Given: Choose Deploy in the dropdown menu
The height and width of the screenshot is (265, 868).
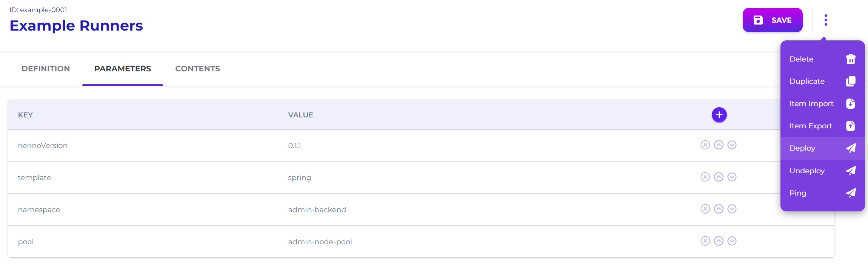Looking at the screenshot, I should [802, 148].
